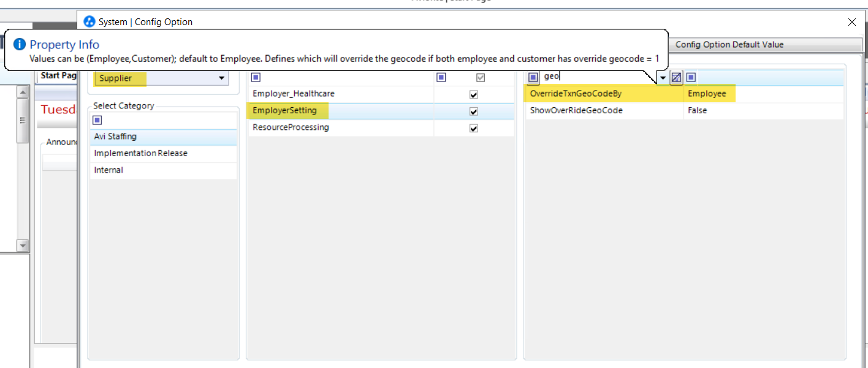Screen dimensions: 868x368
Task: Select the Config Option Default Value tab
Action: [729, 45]
